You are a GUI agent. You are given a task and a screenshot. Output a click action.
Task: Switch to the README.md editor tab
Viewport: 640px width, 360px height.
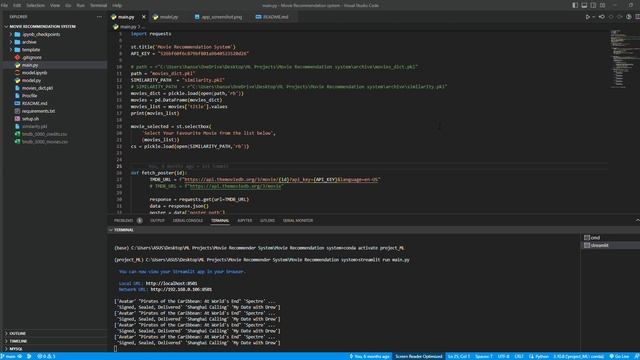click(x=275, y=17)
